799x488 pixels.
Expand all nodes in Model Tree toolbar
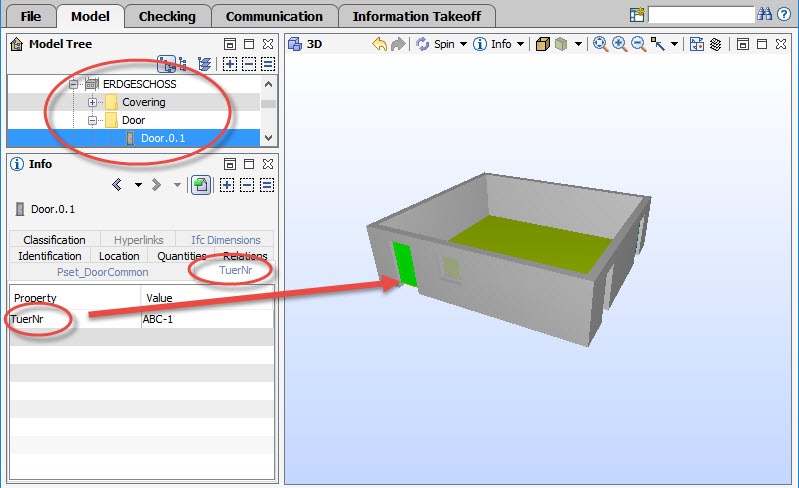pos(230,64)
